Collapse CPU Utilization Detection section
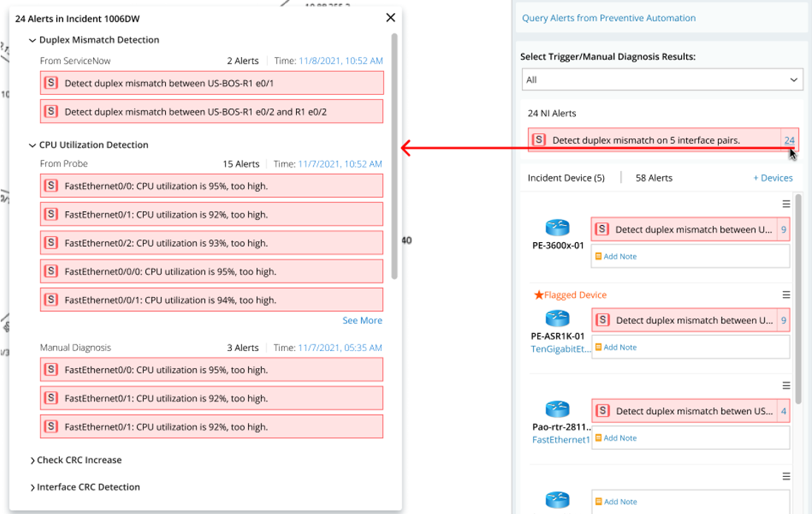 pos(32,145)
